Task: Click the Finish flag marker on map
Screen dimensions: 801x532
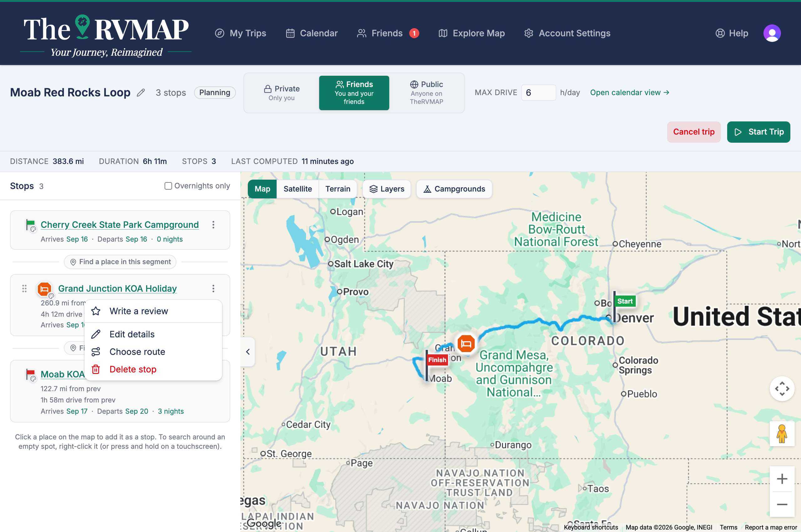Action: pos(437,360)
